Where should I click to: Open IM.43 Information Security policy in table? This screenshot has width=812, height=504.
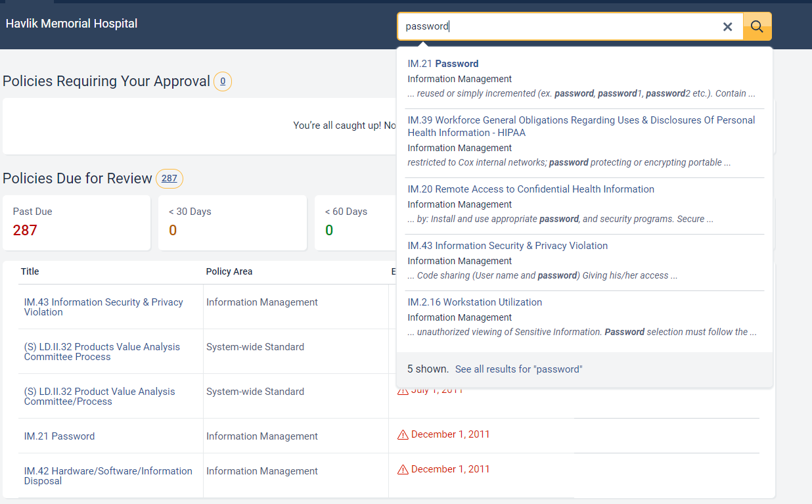click(103, 307)
